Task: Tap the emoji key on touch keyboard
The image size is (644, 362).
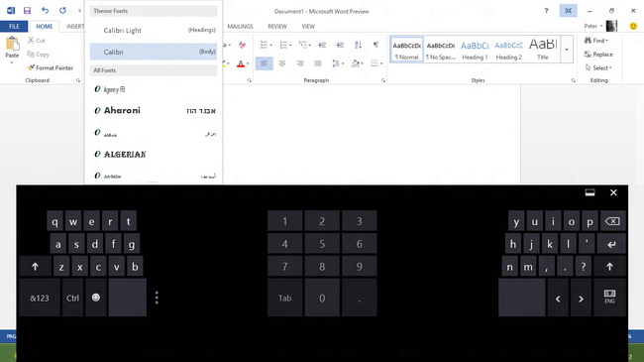Action: tap(96, 298)
